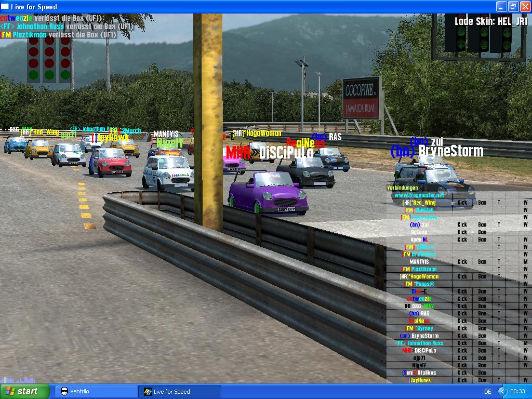Kick player MHR»DiSCiPuLo
This screenshot has height=399, width=532.
(462, 351)
